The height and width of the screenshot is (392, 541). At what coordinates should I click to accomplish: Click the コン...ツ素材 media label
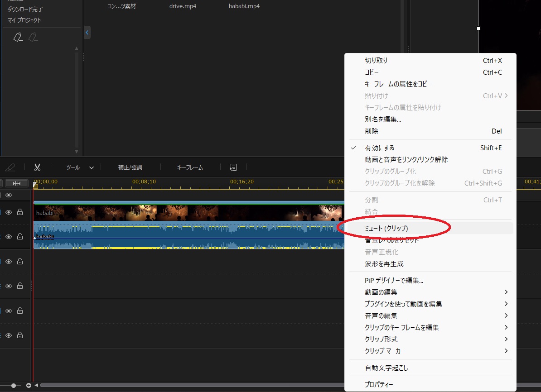coord(121,6)
